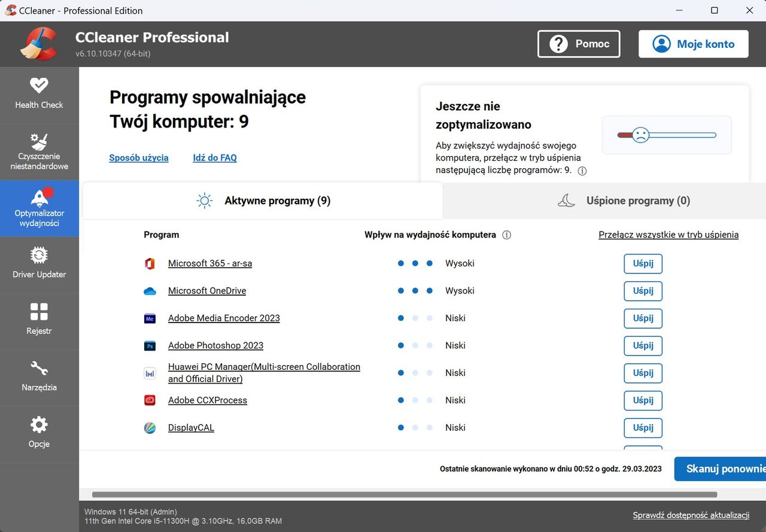Click the Jeszcze nie zoptymalizowano heading
766x532 pixels.
pyautogui.click(x=484, y=115)
